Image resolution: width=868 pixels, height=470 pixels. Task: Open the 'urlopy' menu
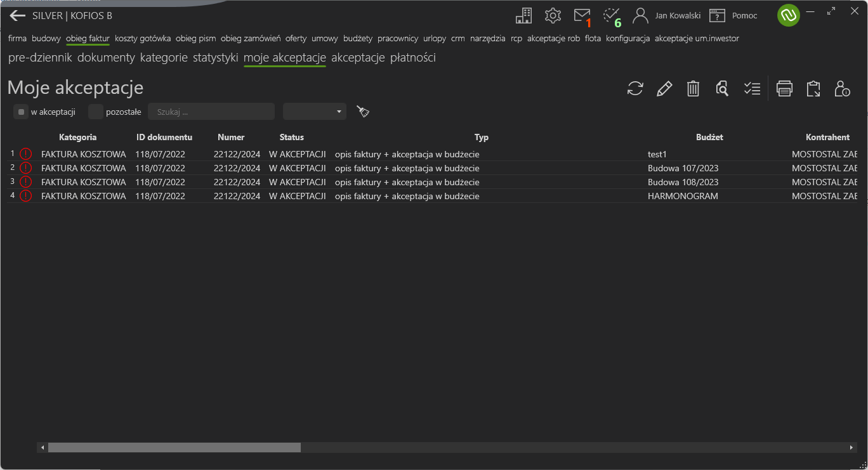(435, 38)
